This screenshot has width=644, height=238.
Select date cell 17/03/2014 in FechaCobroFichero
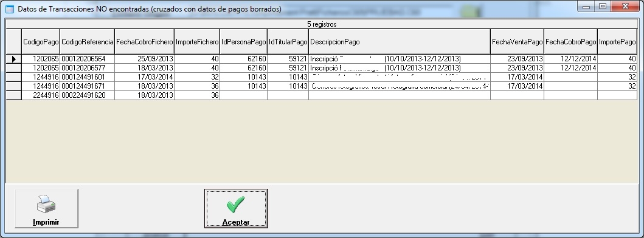tap(145, 77)
